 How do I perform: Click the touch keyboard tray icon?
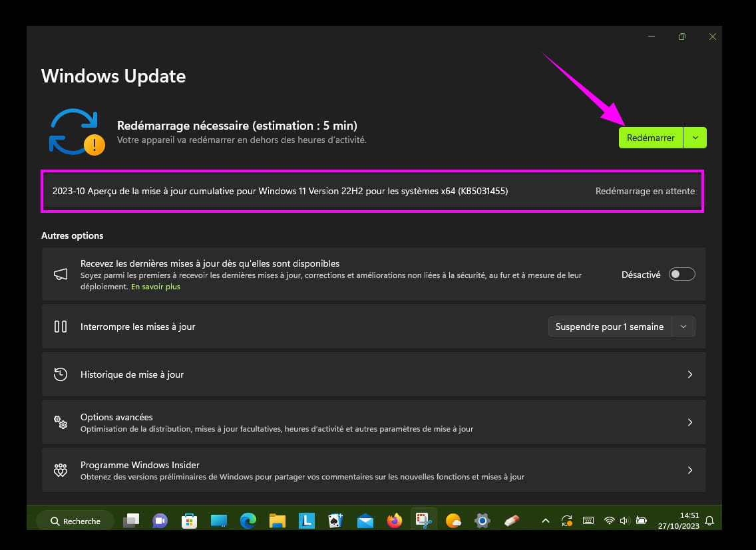(588, 521)
